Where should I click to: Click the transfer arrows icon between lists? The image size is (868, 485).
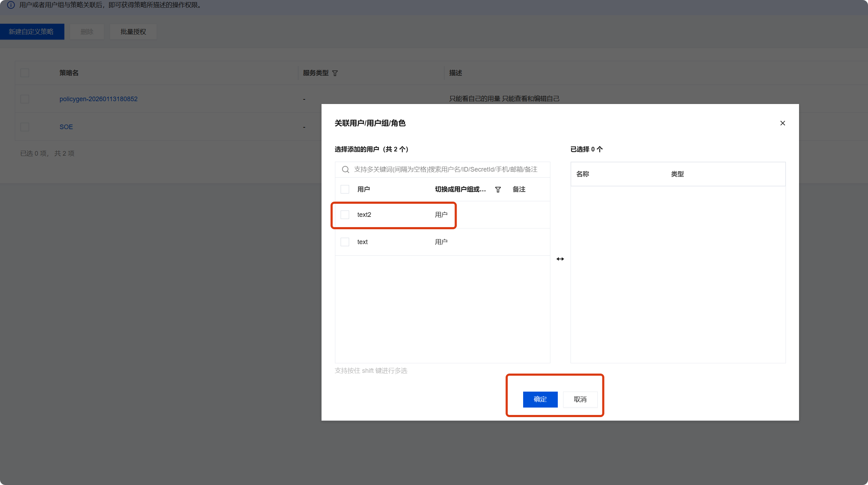pos(560,259)
